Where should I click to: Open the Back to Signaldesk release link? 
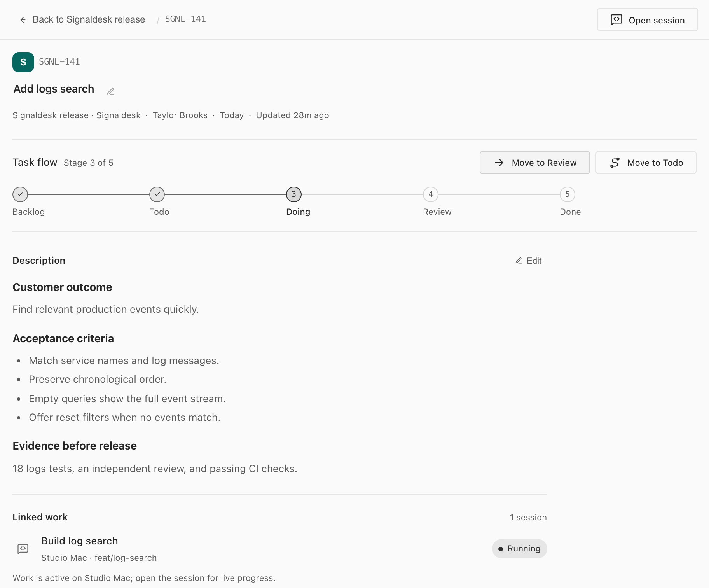point(89,19)
